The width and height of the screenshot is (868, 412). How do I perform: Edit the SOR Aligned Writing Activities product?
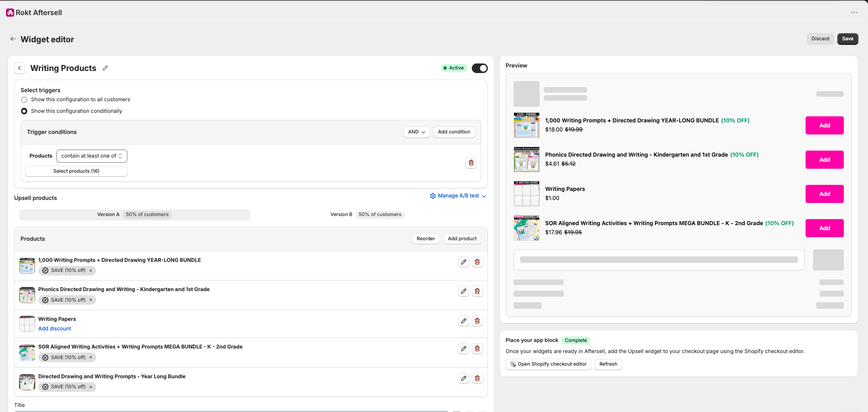(464, 349)
